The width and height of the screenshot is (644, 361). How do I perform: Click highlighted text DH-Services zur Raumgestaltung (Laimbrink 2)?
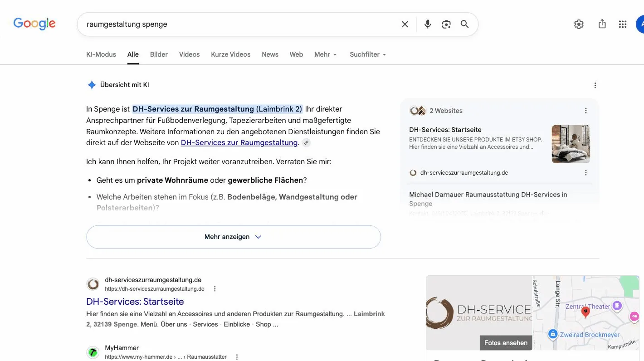tap(217, 109)
